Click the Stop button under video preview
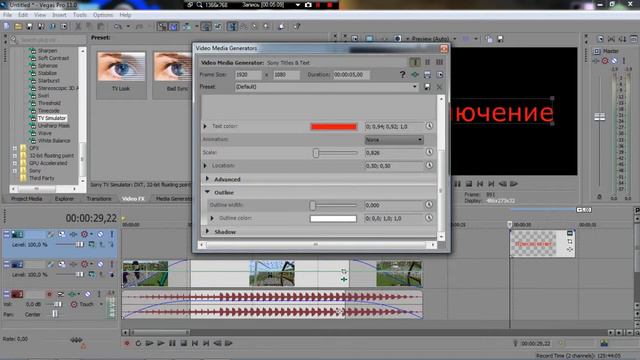Screen dimensions: 640x360 point(469,184)
